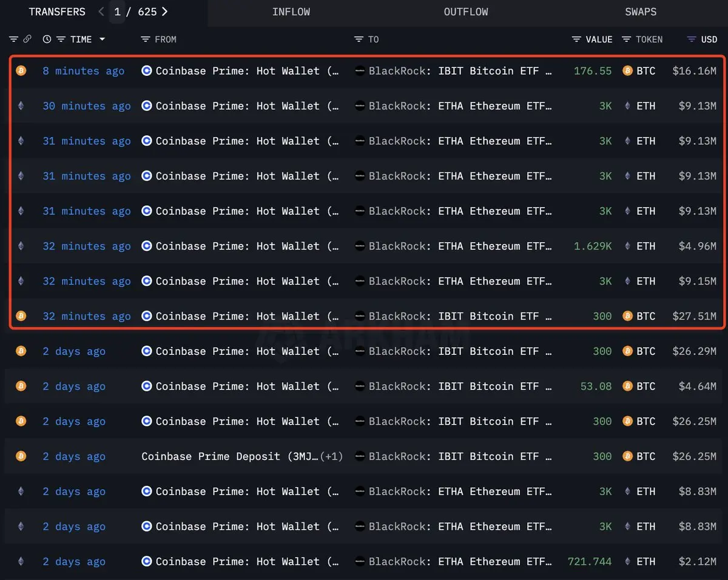Screen dimensions: 728x580
Task: Toggle TIME sort order arrow
Action: point(102,39)
